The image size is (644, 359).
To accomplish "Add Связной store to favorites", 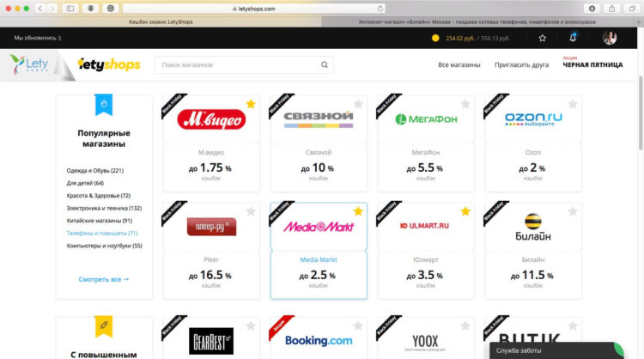I will [x=358, y=104].
